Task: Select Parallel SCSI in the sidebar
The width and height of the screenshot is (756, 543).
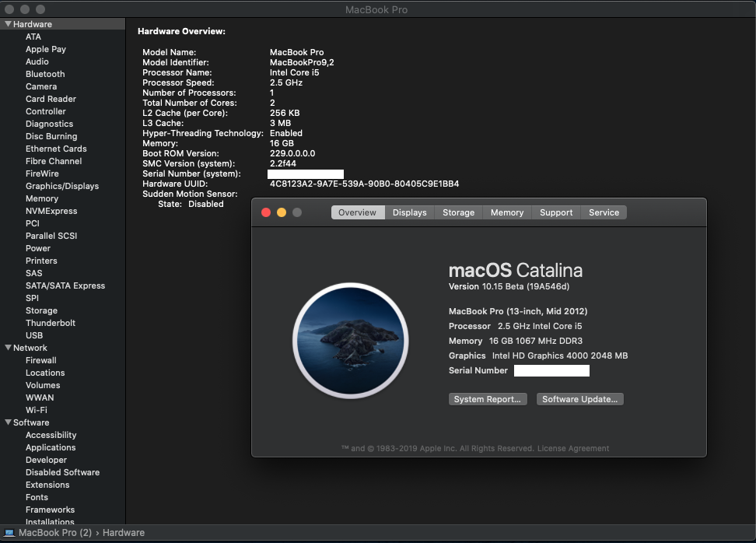Action: tap(51, 236)
